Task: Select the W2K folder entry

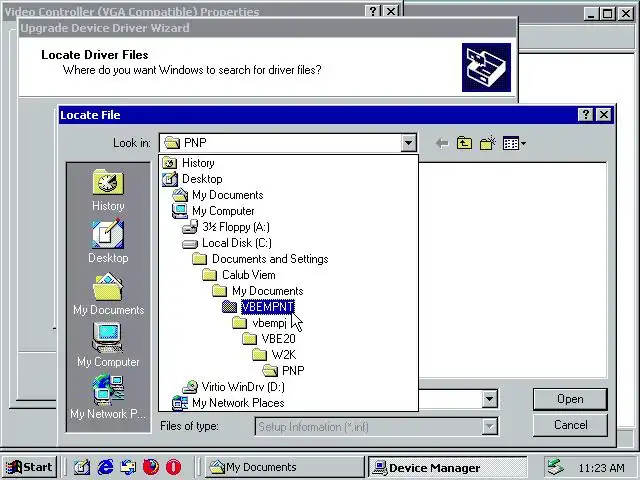Action: pyautogui.click(x=284, y=355)
